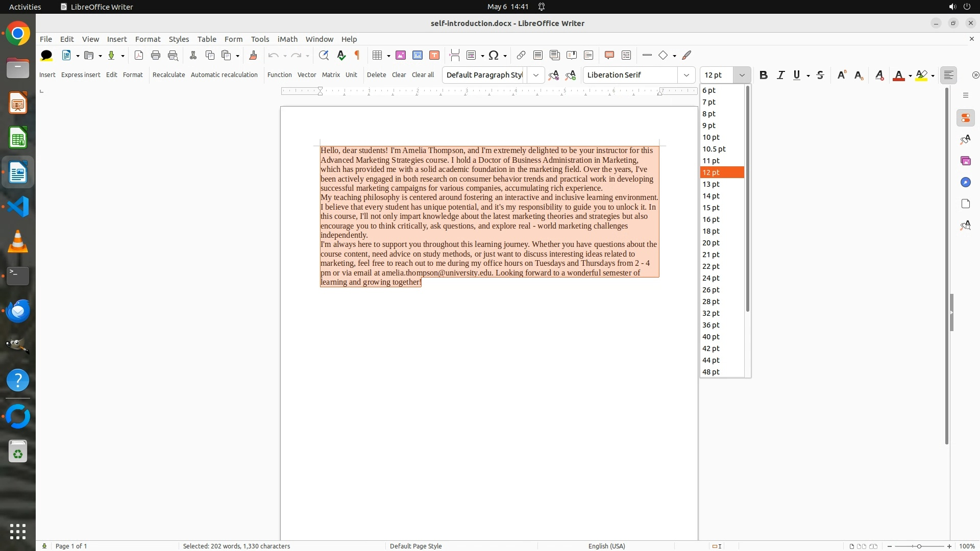Click the Insert Image icon

point(401,55)
